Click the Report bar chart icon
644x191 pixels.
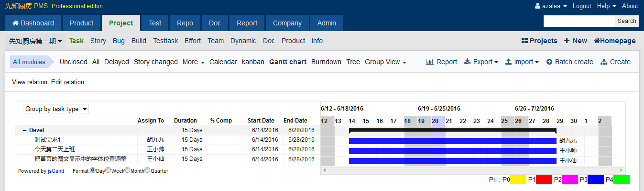point(429,62)
